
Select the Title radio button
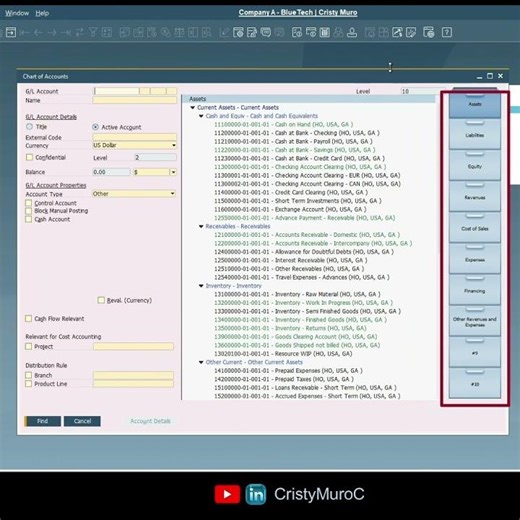(x=29, y=127)
